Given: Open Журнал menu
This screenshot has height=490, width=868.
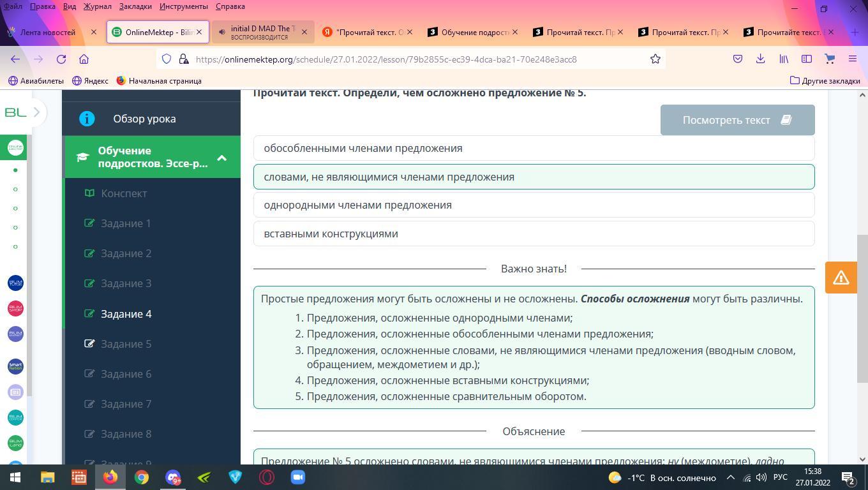Looking at the screenshot, I should [x=97, y=6].
